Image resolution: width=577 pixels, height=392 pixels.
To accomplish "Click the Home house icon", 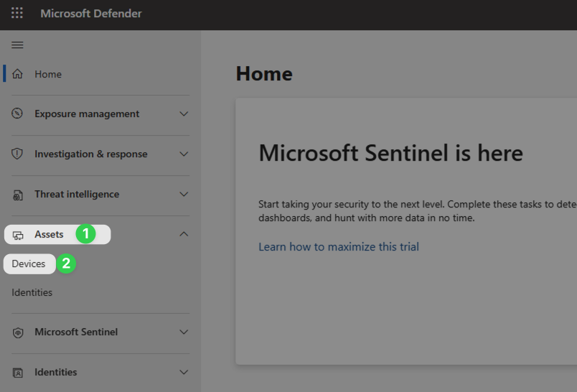I will (17, 74).
